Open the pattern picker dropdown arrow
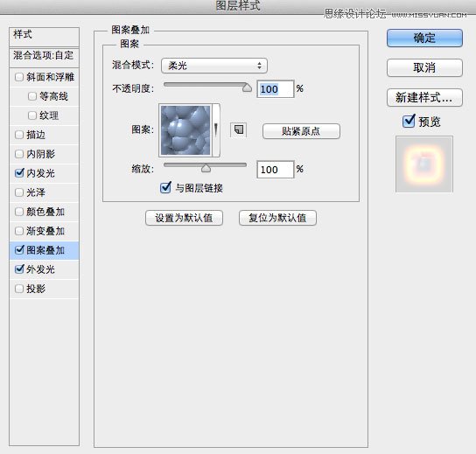The image size is (476, 454). pyautogui.click(x=216, y=130)
